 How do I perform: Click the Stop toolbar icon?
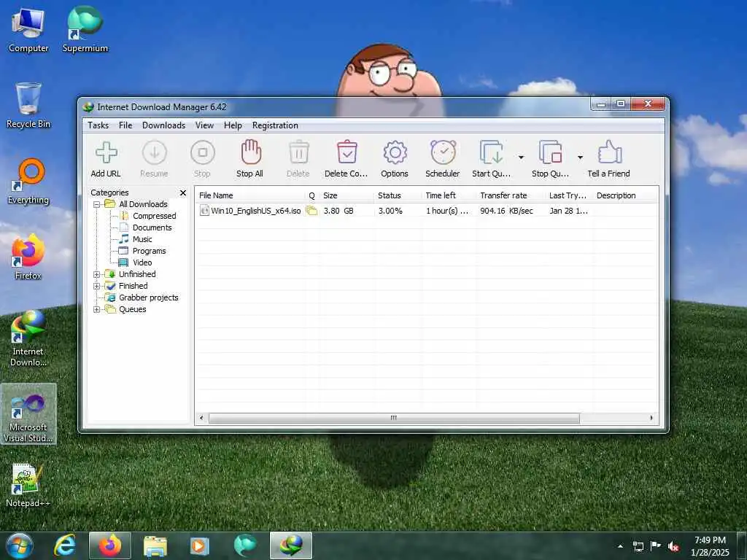203,153
